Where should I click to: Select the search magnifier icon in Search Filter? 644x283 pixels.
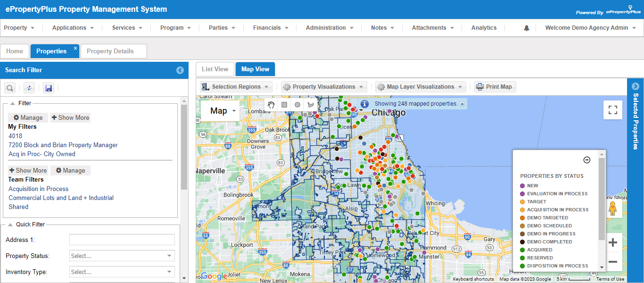(x=9, y=88)
